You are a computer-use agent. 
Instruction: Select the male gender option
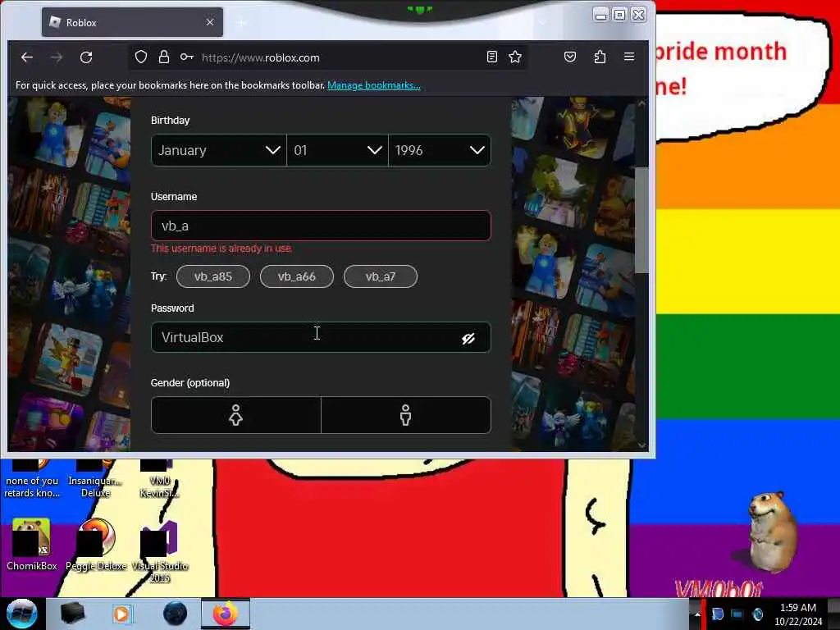405,415
